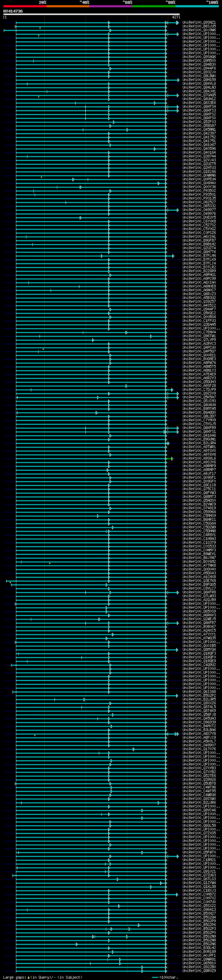
Task: Click the purple ~60% identity legend bar
Action: click(x=111, y=6)
